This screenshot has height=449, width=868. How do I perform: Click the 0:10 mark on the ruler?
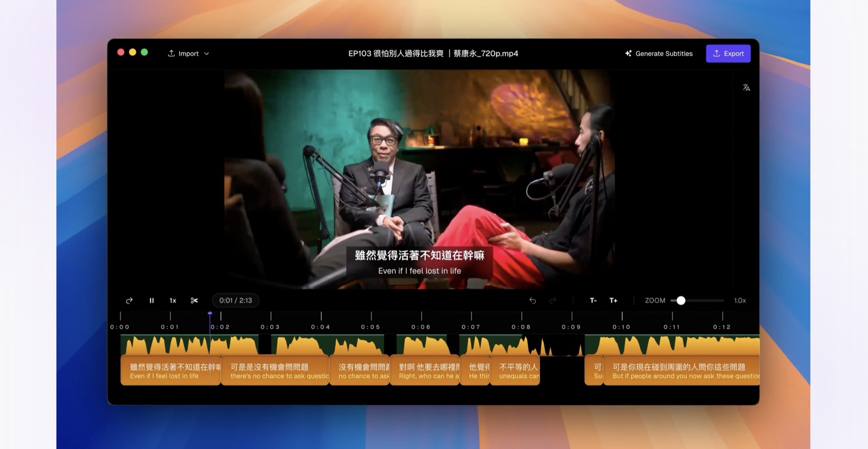point(622,327)
